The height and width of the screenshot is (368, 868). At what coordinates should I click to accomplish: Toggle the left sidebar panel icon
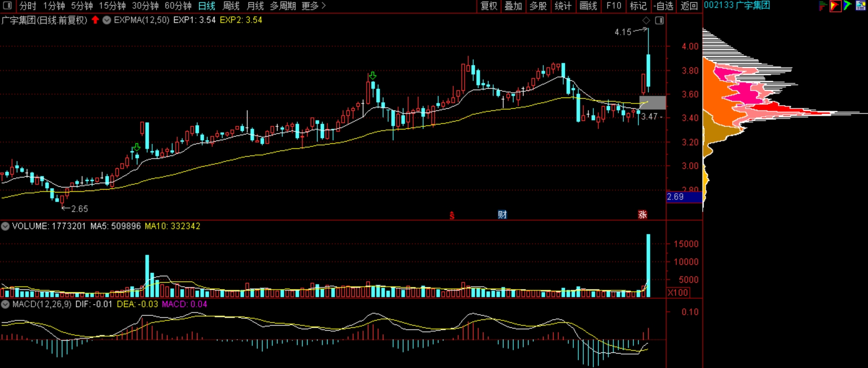8,6
